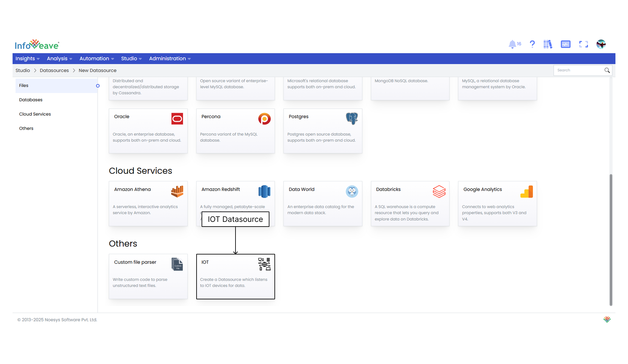Viewport: 628px width, 364px height.
Task: Click the search magnifier icon
Action: point(607,70)
